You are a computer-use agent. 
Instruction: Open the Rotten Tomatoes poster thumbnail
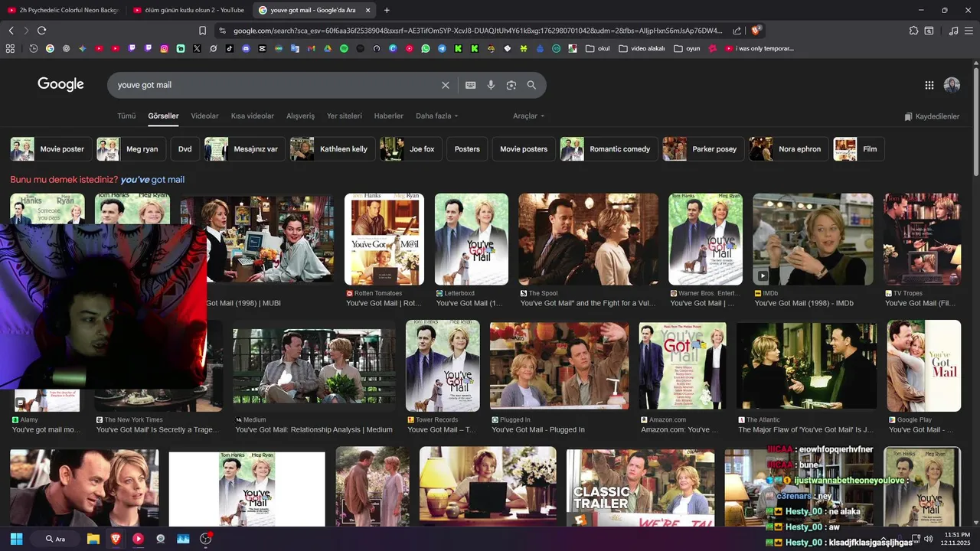pos(384,239)
